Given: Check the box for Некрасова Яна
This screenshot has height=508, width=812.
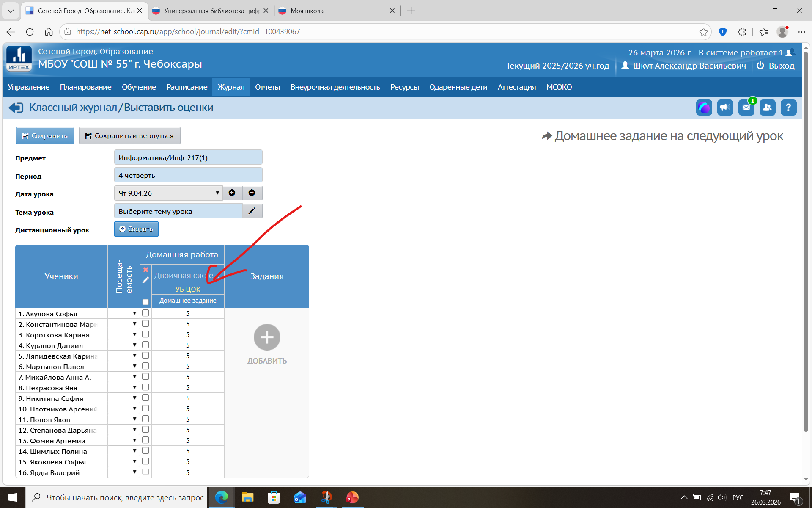Looking at the screenshot, I should point(145,387).
